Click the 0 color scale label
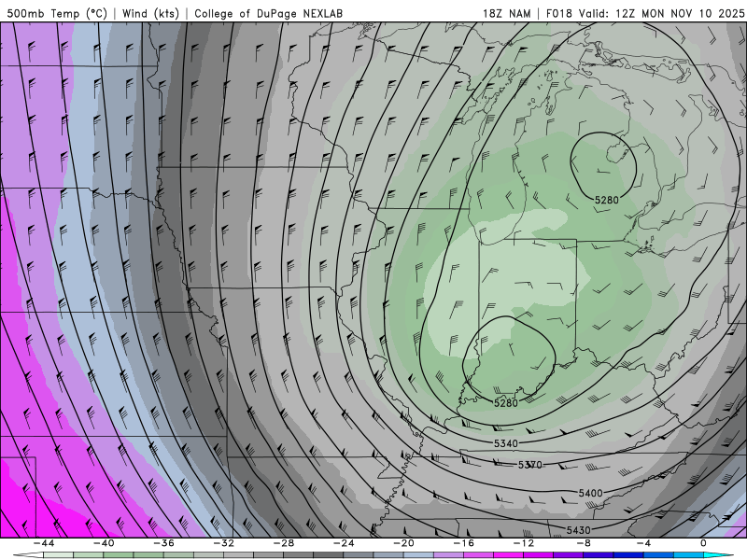This screenshot has width=747, height=560. click(703, 543)
